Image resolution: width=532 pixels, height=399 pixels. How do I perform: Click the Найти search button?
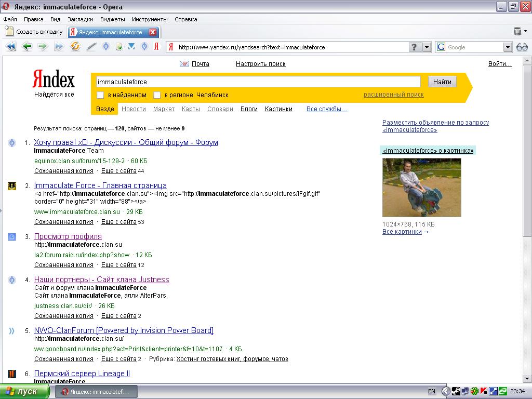tap(442, 82)
